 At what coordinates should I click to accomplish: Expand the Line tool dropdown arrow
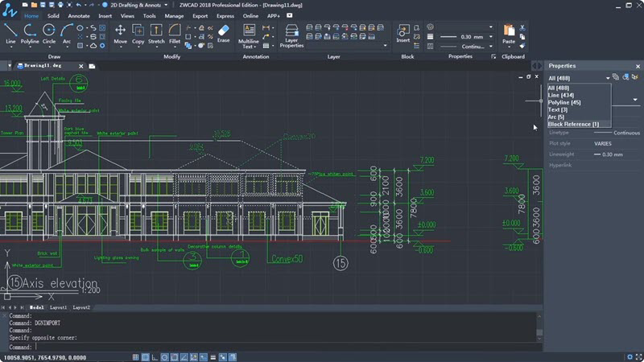tap(10, 47)
